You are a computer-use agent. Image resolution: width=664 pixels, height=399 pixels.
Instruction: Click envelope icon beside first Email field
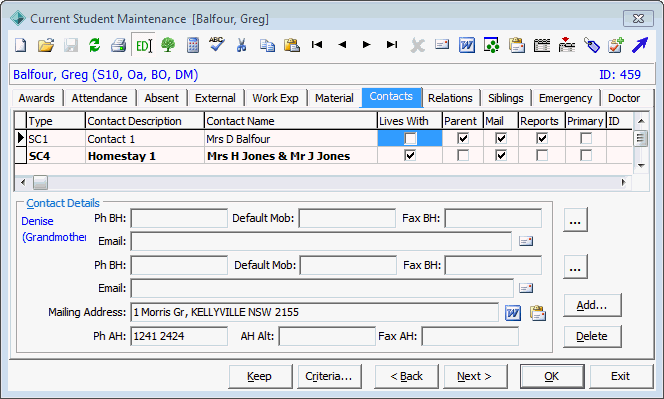(x=526, y=241)
